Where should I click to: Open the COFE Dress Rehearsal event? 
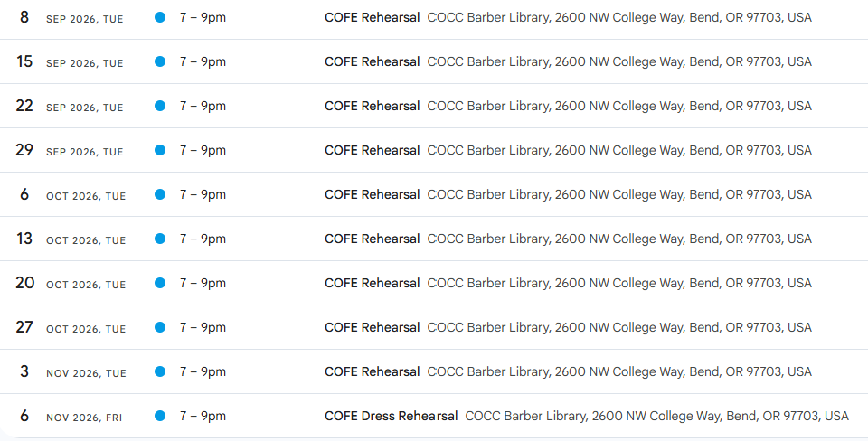(x=391, y=416)
